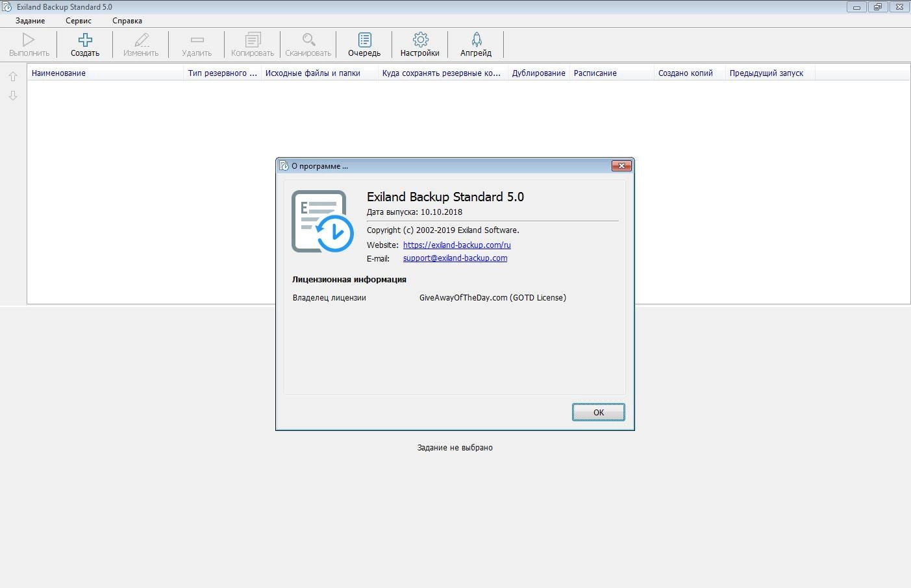Open the exiland-backup.com/ru website link

point(456,245)
